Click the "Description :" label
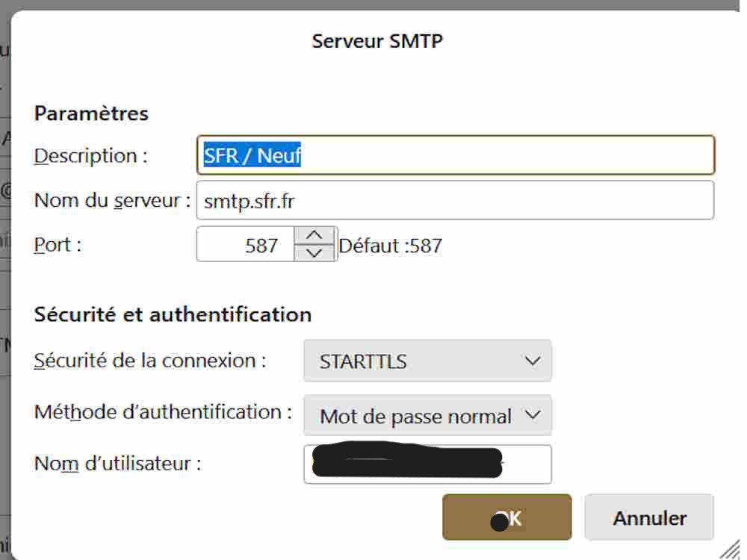Image resolution: width=747 pixels, height=560 pixels. click(x=90, y=155)
